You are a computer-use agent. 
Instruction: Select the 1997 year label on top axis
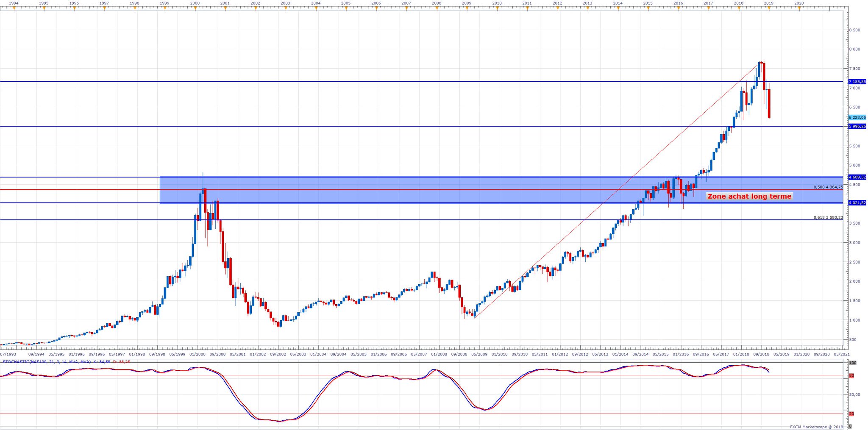point(104,3)
